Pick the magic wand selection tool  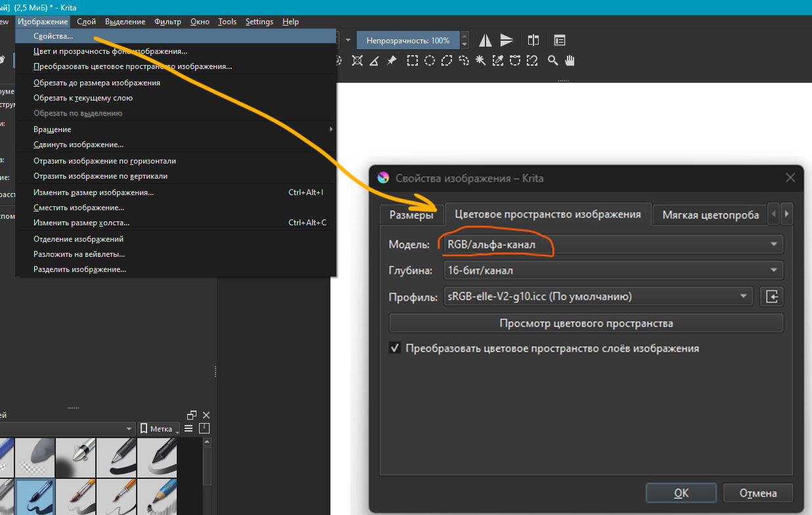(481, 60)
